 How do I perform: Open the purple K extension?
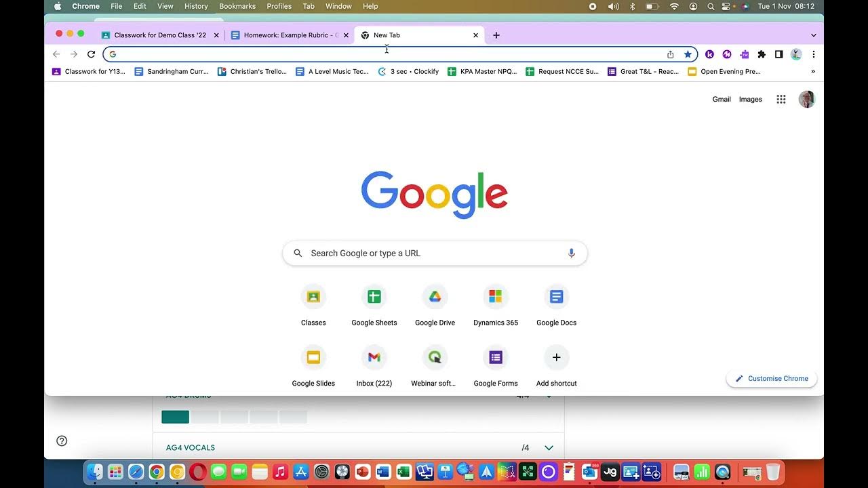[x=709, y=54]
